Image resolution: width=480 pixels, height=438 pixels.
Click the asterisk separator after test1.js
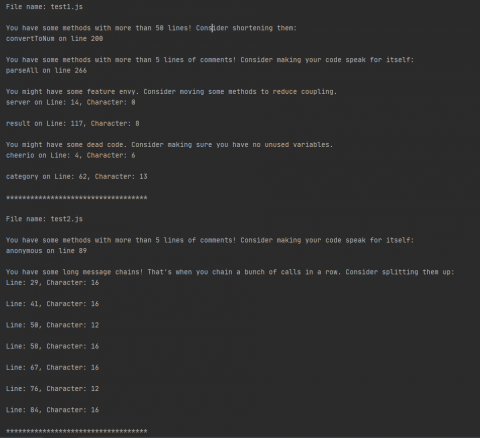tap(77, 198)
